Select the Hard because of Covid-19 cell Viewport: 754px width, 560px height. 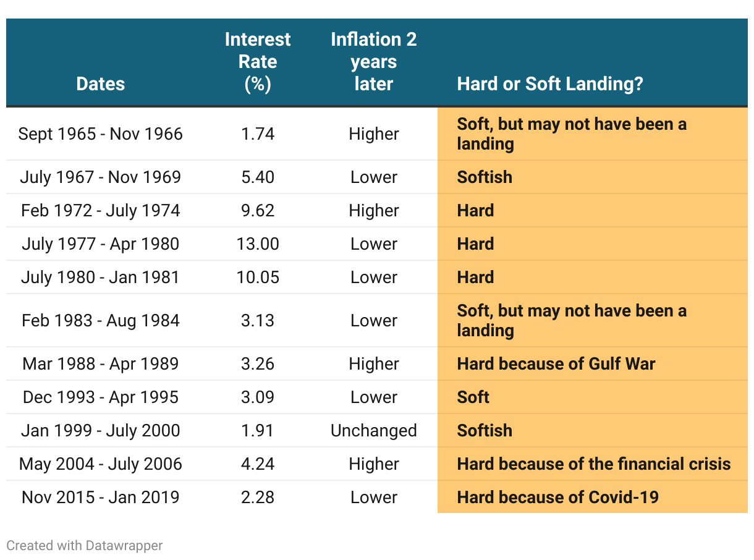[x=558, y=498]
